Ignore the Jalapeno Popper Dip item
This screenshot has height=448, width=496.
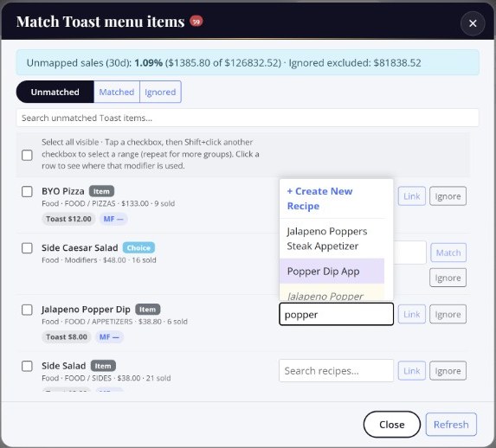pos(448,314)
